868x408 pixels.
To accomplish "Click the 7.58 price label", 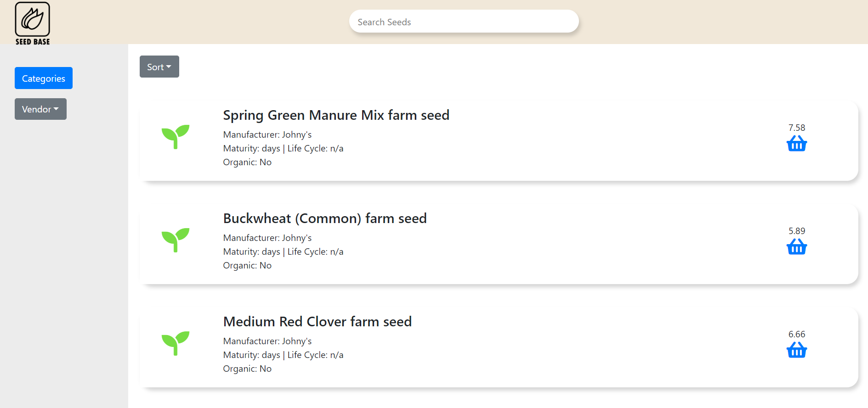I will [796, 128].
